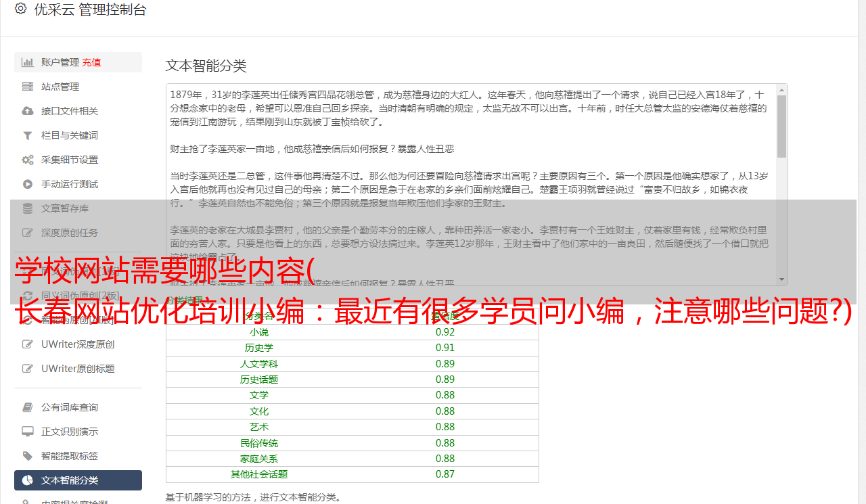
Task: Click the 文本智能分类 page heading
Action: (x=206, y=66)
